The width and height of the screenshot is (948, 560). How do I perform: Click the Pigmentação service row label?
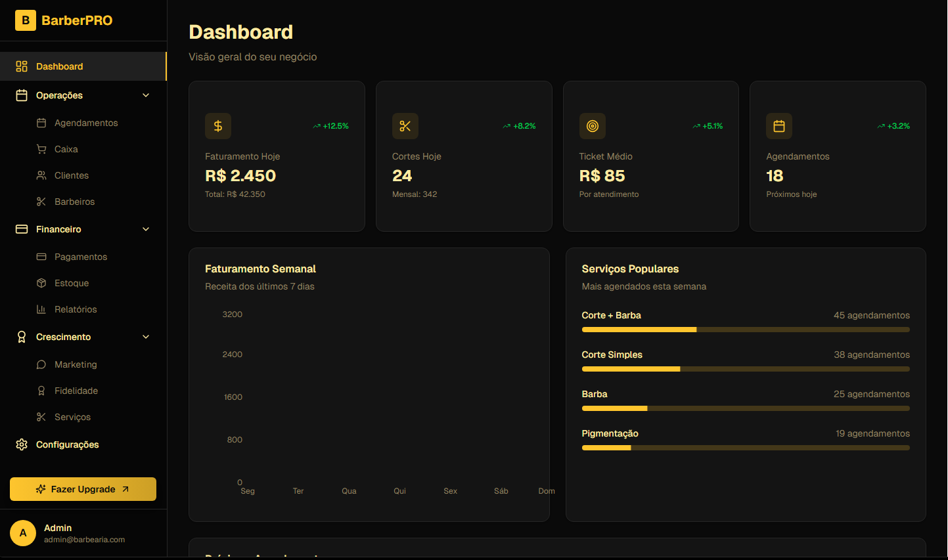[610, 433]
